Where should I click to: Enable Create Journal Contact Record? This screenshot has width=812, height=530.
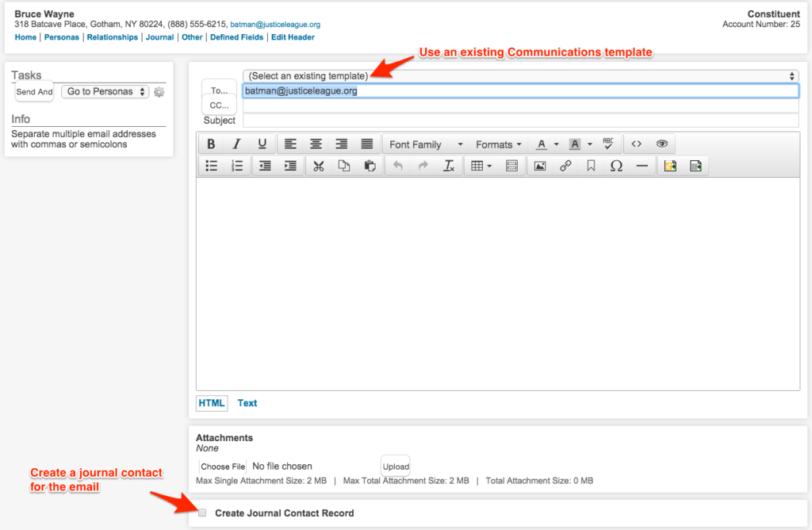click(201, 512)
